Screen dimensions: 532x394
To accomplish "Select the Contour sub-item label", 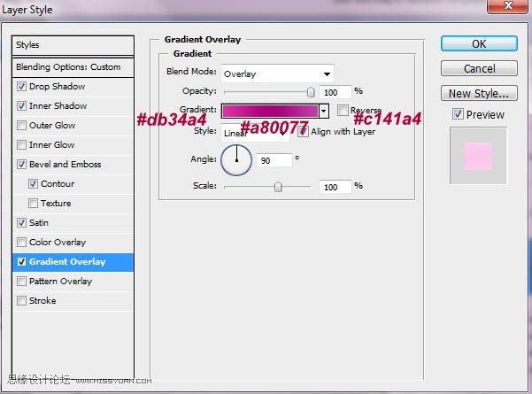I will [58, 184].
